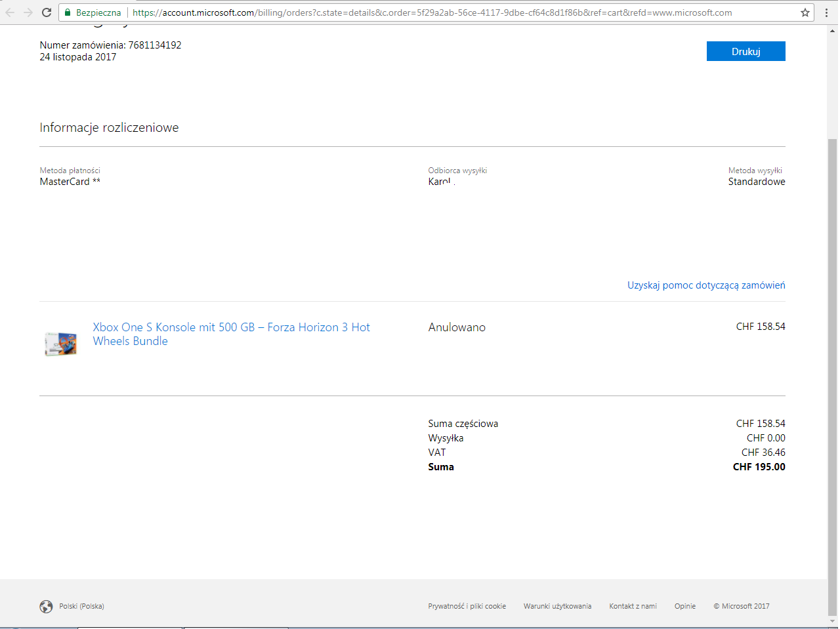Click MasterCard ** payment method text

(70, 182)
